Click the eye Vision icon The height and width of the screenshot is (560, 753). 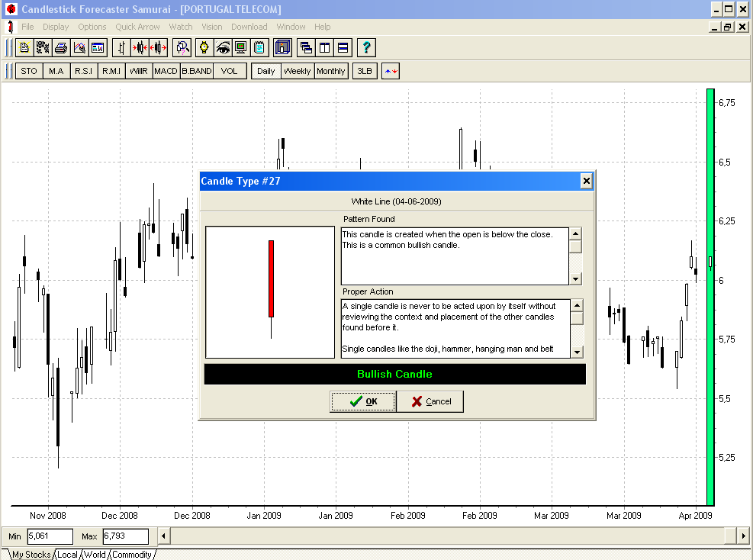click(222, 47)
